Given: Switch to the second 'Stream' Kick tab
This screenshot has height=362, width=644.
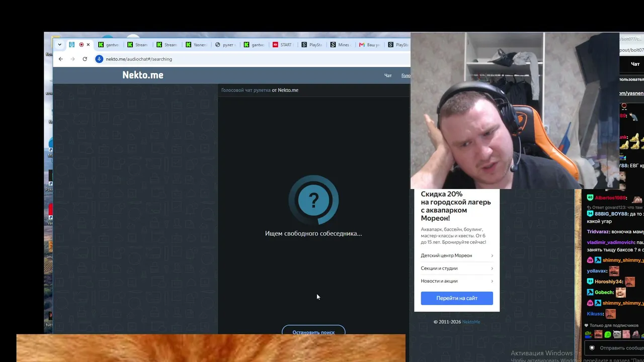Looking at the screenshot, I should coord(168,45).
